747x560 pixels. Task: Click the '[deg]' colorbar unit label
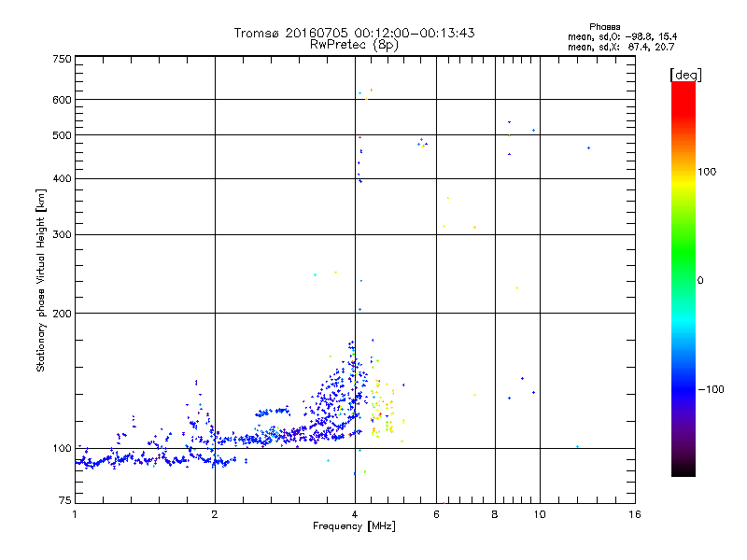[x=685, y=75]
